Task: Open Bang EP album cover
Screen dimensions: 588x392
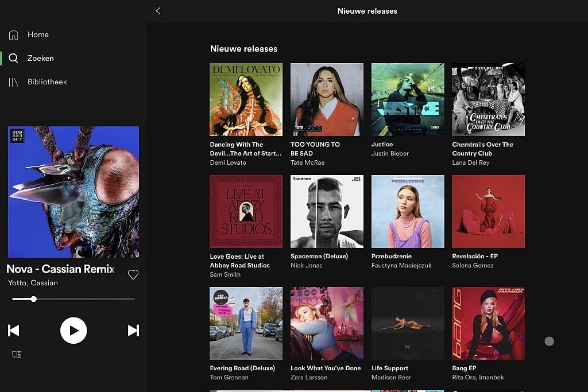Action: click(x=488, y=324)
